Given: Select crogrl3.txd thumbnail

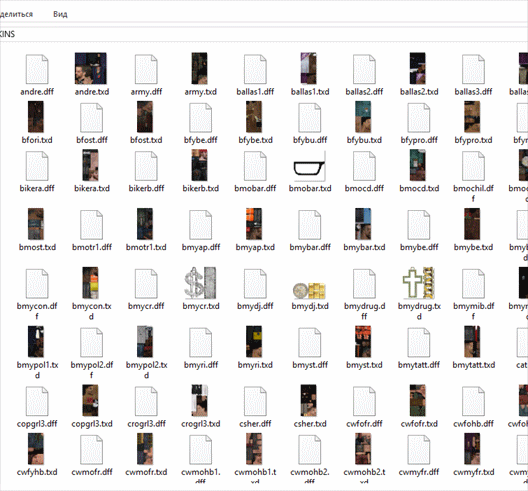Looking at the screenshot, I should (199, 400).
